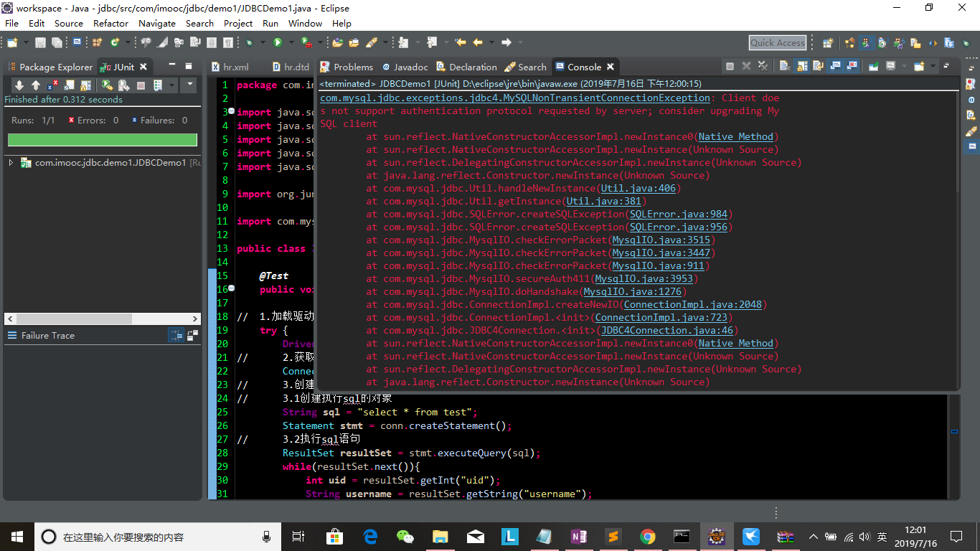This screenshot has height=551, width=980.
Task: Toggle Show Failures Only in JUnit
Action: (x=54, y=85)
